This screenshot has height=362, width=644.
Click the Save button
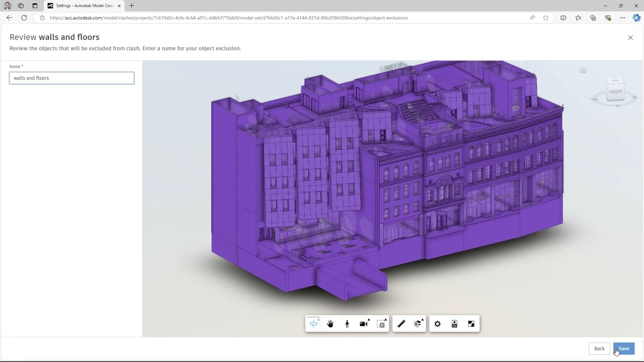tap(624, 348)
